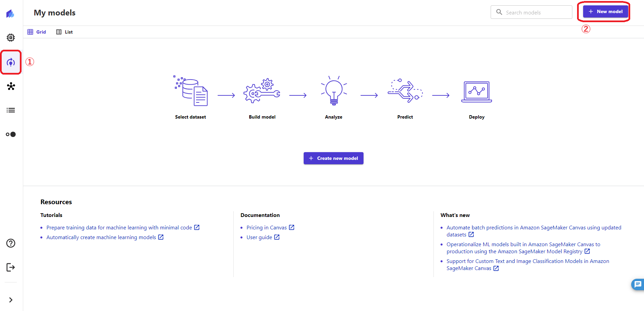Open the SageMaker Canvas logo at top left
The image size is (644, 311).
(10, 14)
